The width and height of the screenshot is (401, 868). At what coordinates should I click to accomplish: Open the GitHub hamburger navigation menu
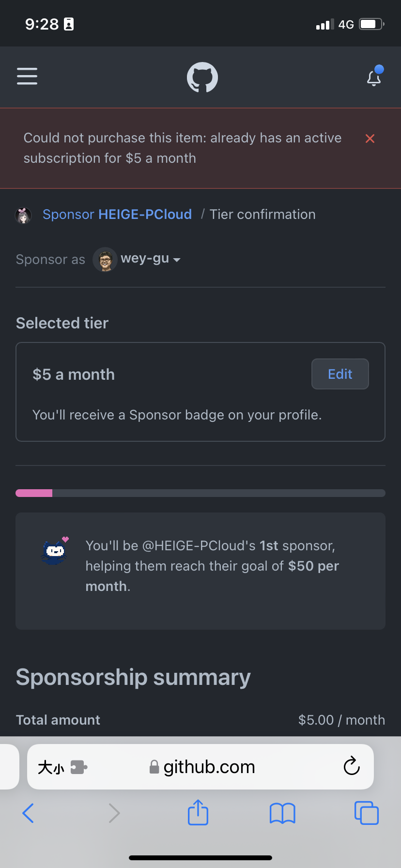point(27,77)
